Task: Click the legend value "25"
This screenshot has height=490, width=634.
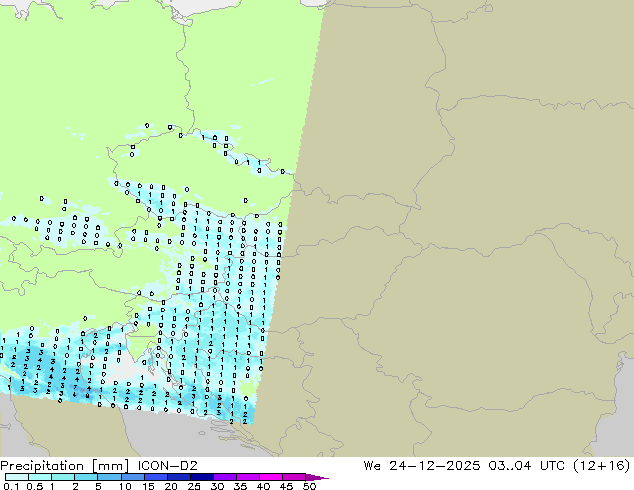Action: click(194, 486)
